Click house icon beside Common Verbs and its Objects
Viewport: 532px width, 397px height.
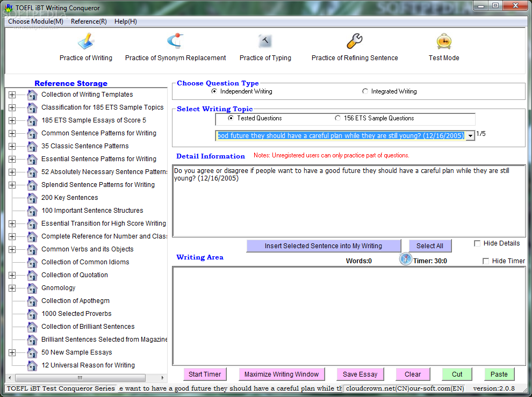(x=32, y=249)
